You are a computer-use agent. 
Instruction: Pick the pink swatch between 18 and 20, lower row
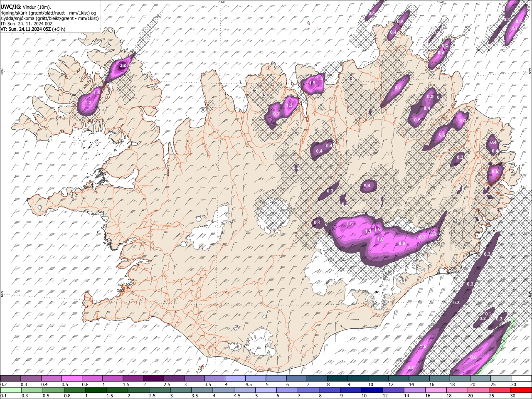pos(457,390)
